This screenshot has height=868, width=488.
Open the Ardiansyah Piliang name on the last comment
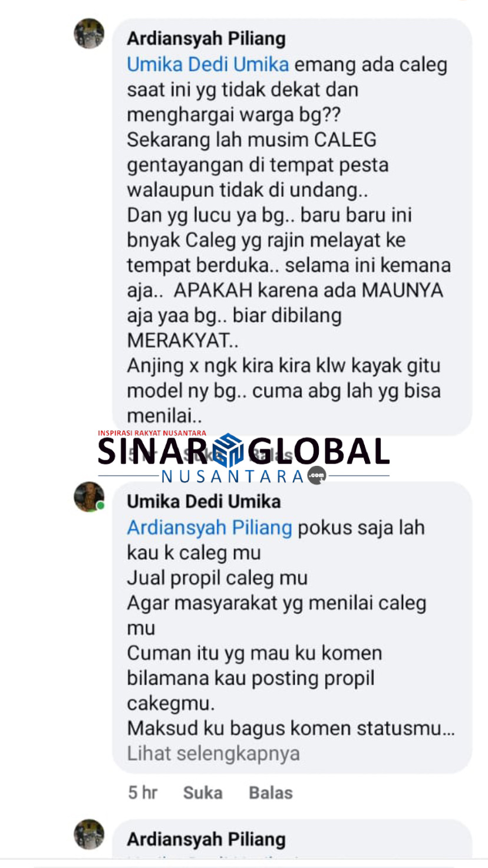206,839
